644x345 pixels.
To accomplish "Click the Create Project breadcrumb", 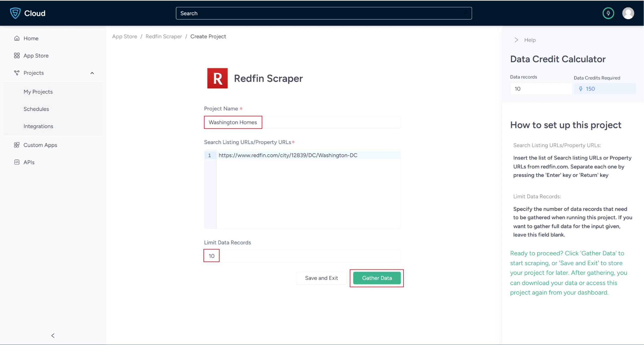I will 208,36.
